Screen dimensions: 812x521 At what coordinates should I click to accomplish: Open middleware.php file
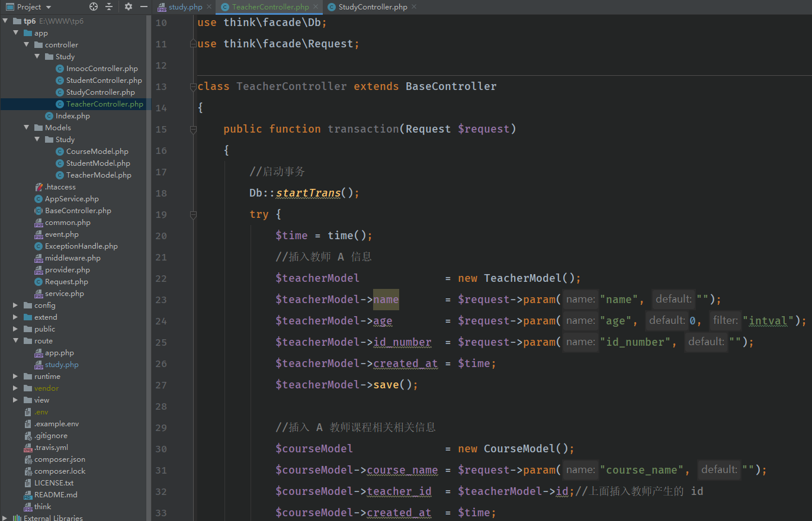(x=73, y=258)
